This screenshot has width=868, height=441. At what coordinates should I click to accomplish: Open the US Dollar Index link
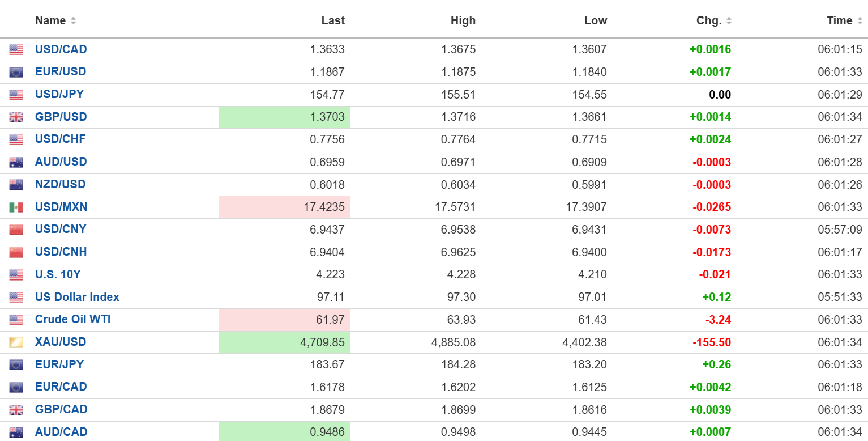click(77, 297)
